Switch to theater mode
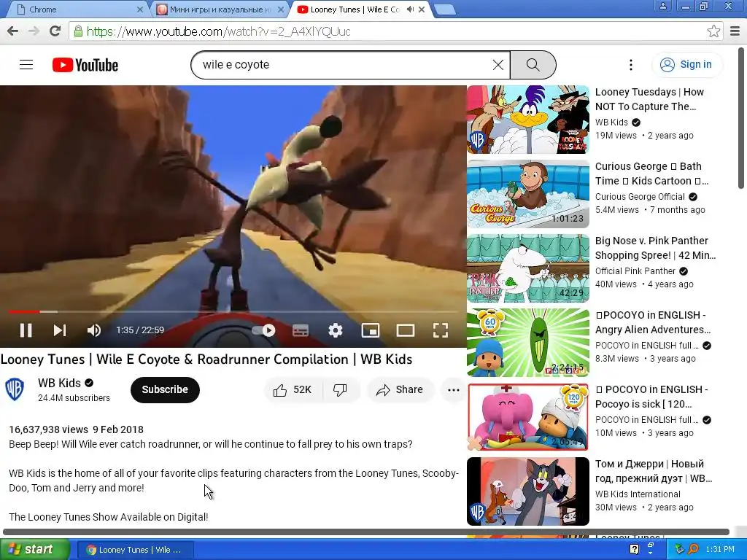The image size is (747, 560). (x=406, y=330)
